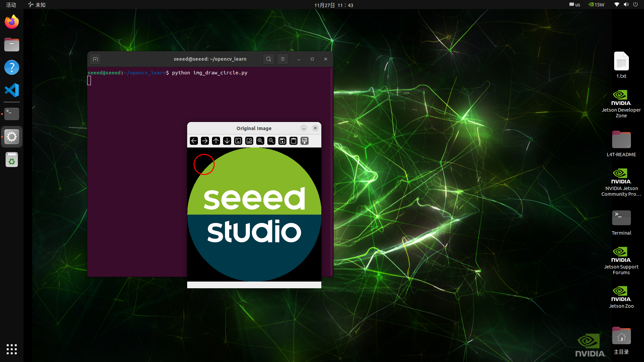Click the seeed studio logo image
644x362 pixels.
coord(254,215)
